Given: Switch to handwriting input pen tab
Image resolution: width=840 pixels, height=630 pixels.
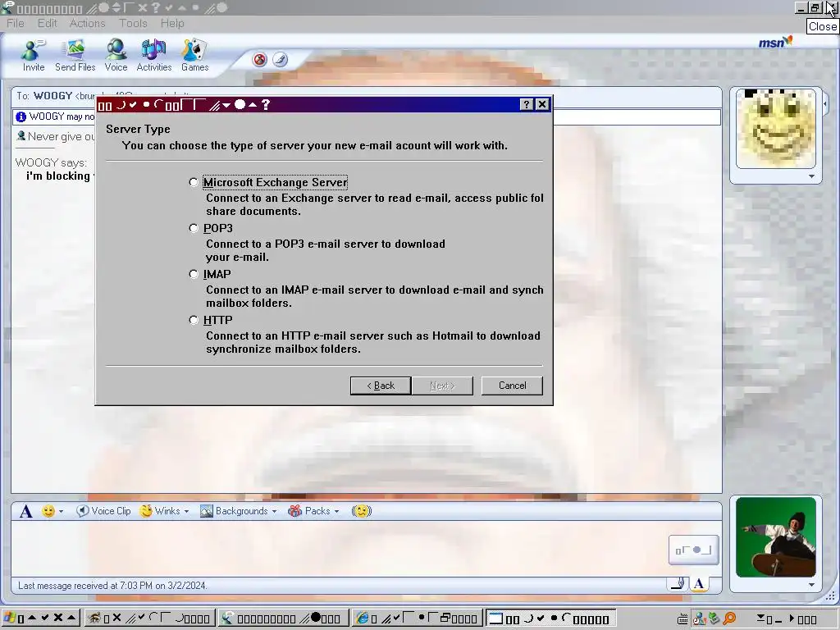Looking at the screenshot, I should pos(678,583).
